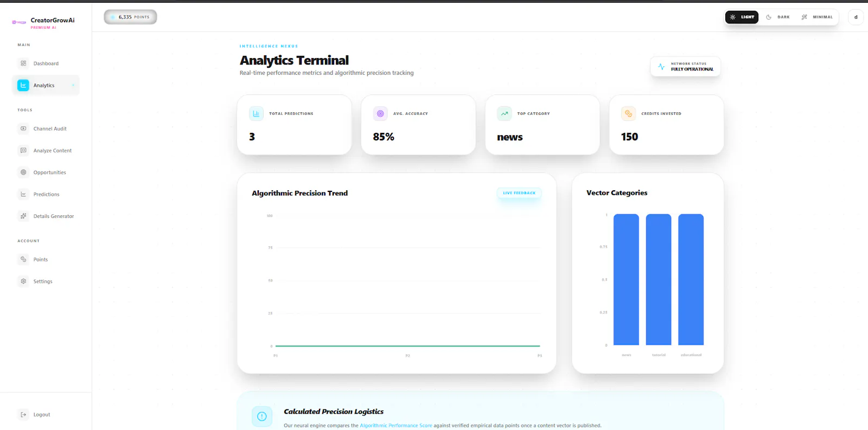The image size is (868, 430).
Task: Click the Opportunities target icon
Action: point(23,172)
